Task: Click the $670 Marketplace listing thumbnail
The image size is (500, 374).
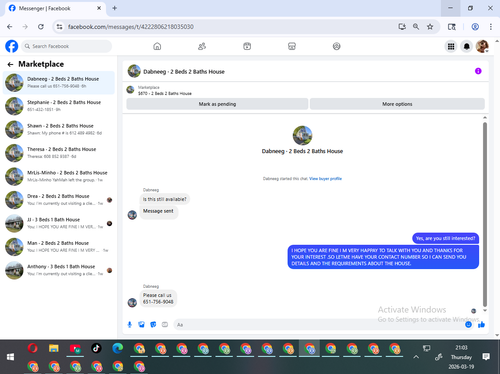Action: (130, 90)
